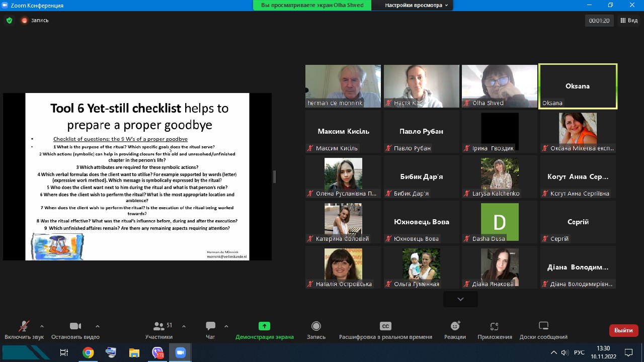Open the Reactions smiley icon
This screenshot has height=362, width=644.
455,326
